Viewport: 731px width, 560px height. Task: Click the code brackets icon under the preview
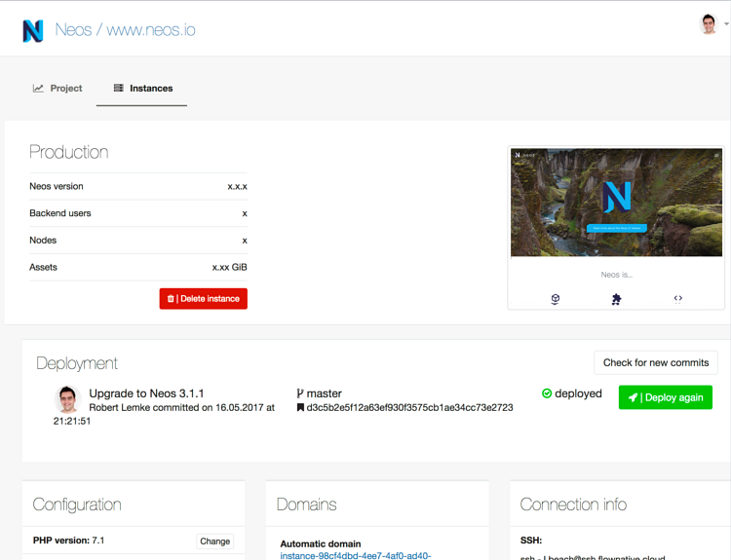pos(677,299)
